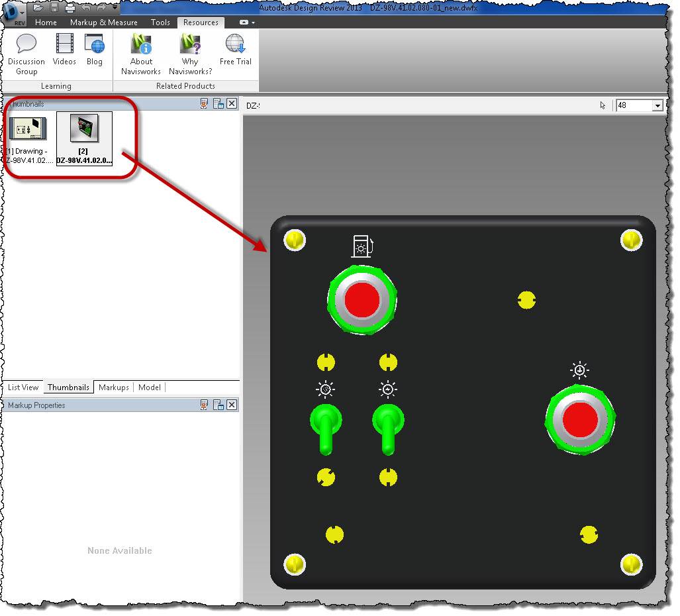The image size is (680, 616).
Task: Switch to the Markup & Measure ribbon tab
Action: coord(104,23)
